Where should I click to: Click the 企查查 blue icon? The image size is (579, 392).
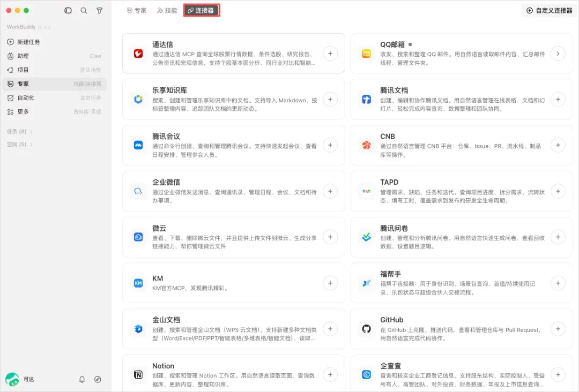366,375
